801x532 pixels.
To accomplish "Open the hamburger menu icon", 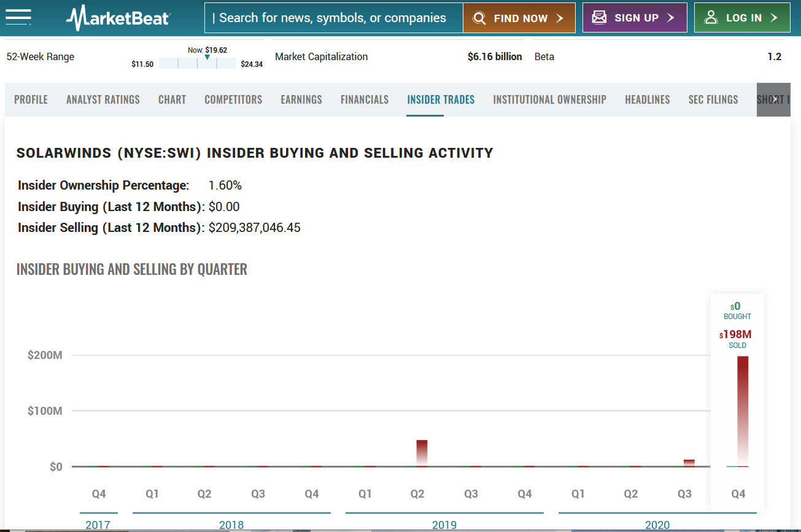I will (x=18, y=17).
